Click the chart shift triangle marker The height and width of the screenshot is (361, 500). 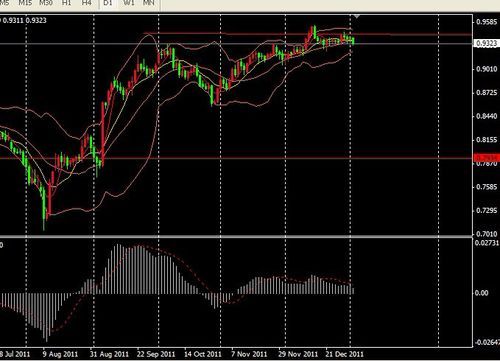tap(357, 16)
